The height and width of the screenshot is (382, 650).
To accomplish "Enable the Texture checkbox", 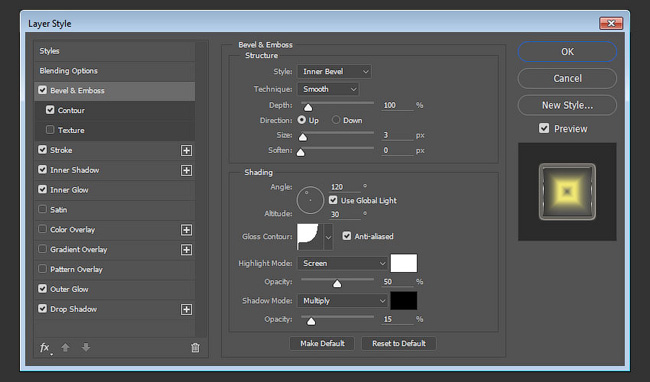I will point(50,130).
